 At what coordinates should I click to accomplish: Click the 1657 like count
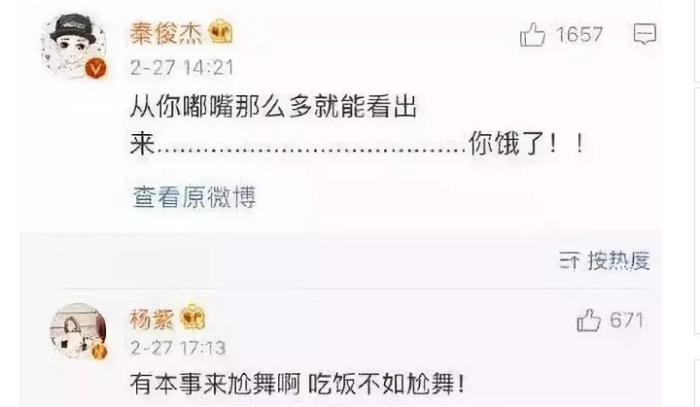tap(579, 34)
